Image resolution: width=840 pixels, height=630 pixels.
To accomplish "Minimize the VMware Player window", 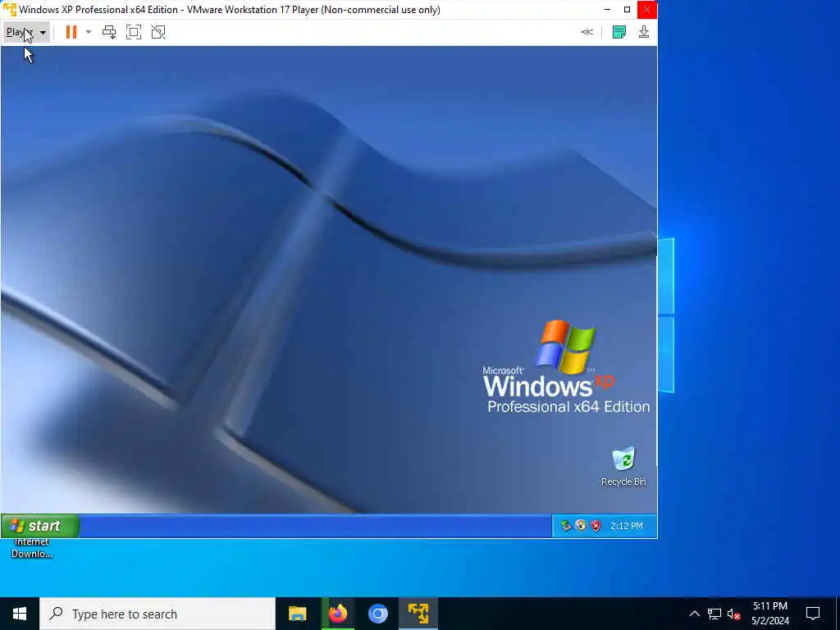I will pos(607,10).
